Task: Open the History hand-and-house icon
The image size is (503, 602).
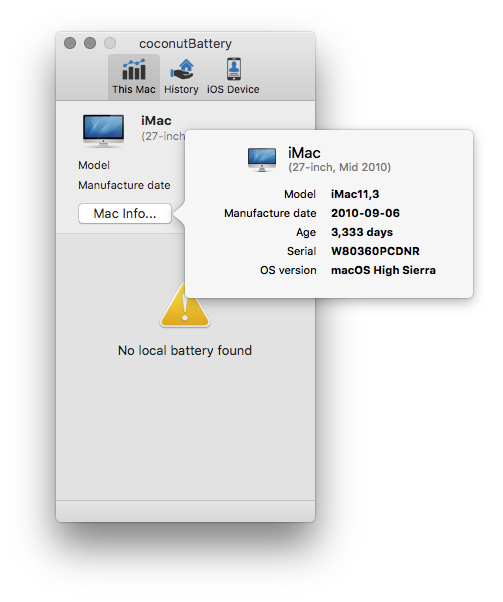Action: pos(182,69)
